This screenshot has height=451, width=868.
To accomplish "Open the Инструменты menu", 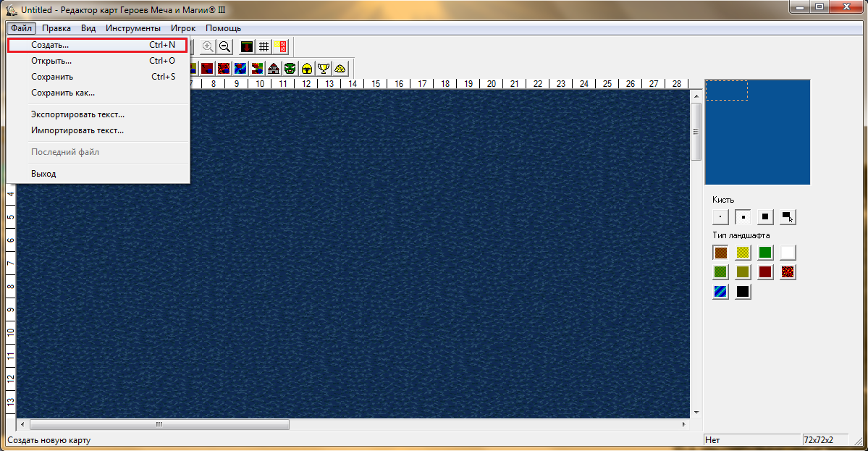I will tap(133, 28).
